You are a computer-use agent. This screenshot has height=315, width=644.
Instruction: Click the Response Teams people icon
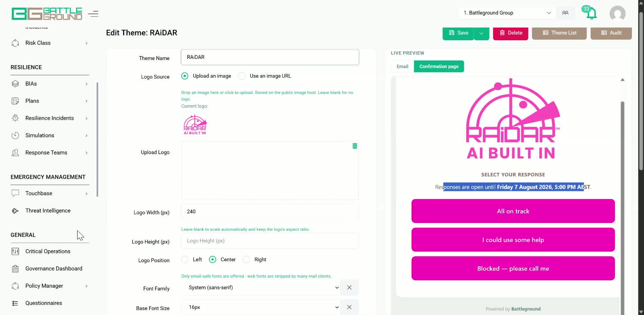[15, 153]
